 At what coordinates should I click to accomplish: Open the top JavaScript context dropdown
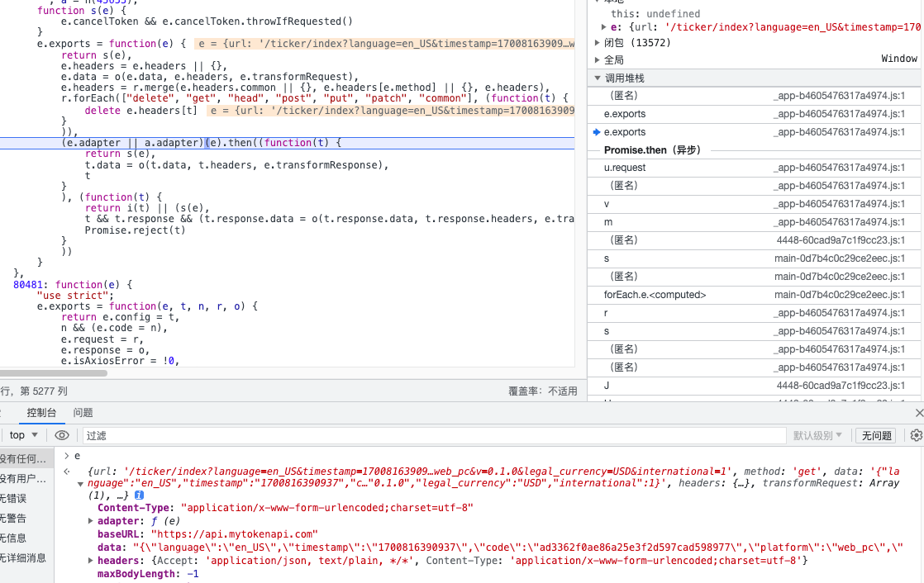click(23, 435)
